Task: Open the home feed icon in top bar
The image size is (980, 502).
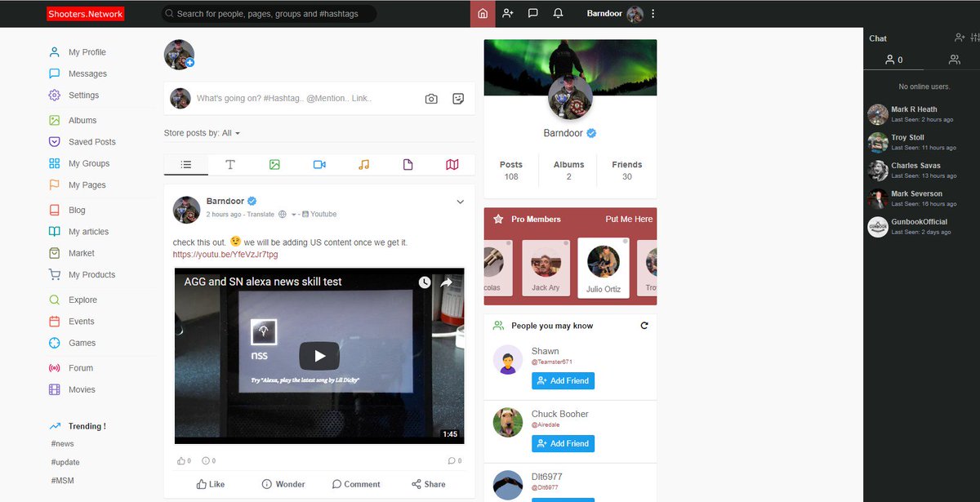Action: pos(483,14)
